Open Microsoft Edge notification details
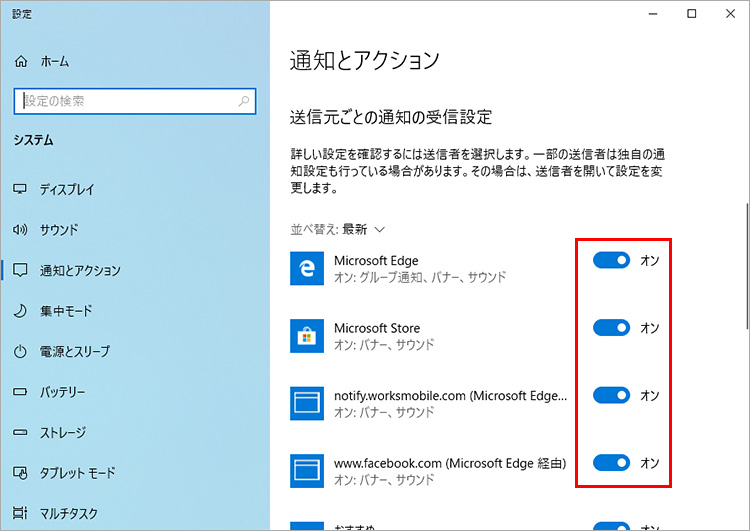Viewport: 750px width, 531px height. point(420,268)
